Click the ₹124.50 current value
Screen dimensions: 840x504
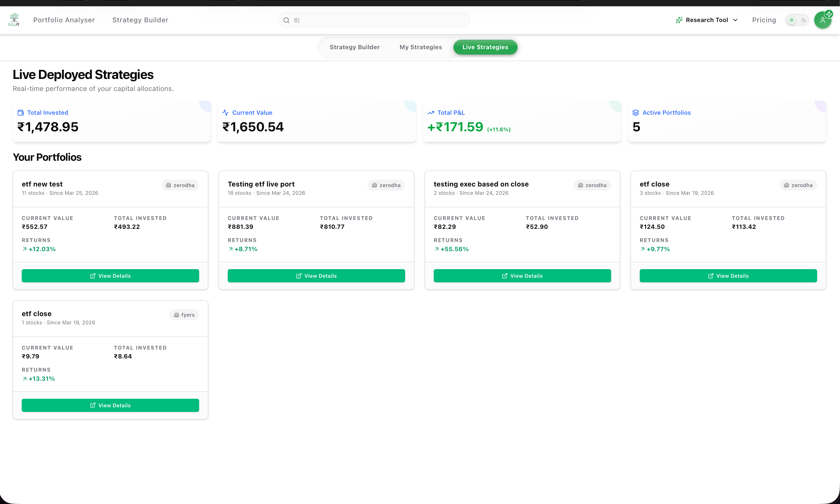[652, 227]
